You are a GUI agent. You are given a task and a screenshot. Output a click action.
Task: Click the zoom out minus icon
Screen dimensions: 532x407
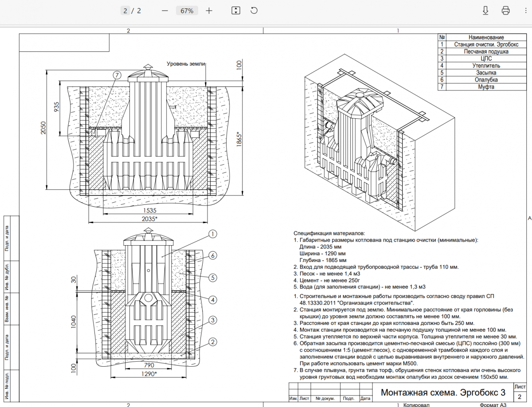coord(165,11)
